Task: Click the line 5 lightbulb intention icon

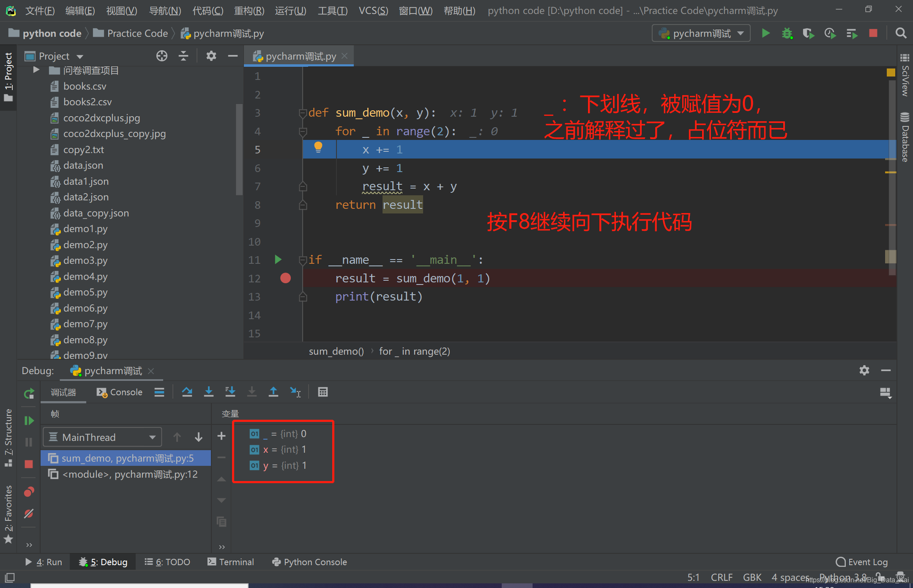Action: coord(318,147)
